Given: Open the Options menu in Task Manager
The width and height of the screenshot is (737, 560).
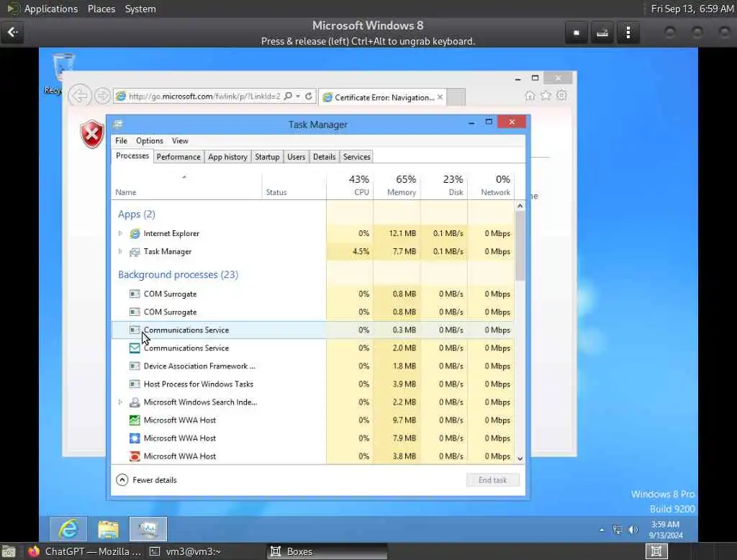Looking at the screenshot, I should pyautogui.click(x=150, y=140).
